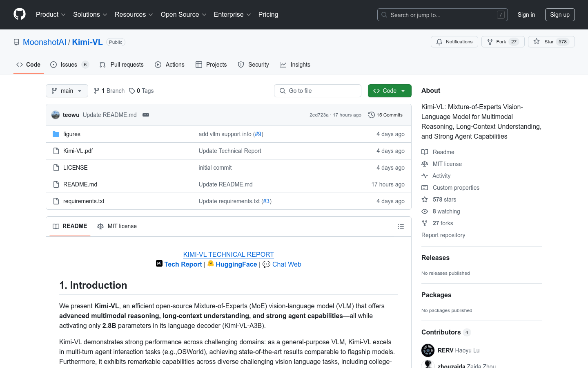Click the README.md file icon
The image size is (588, 368).
tap(56, 184)
